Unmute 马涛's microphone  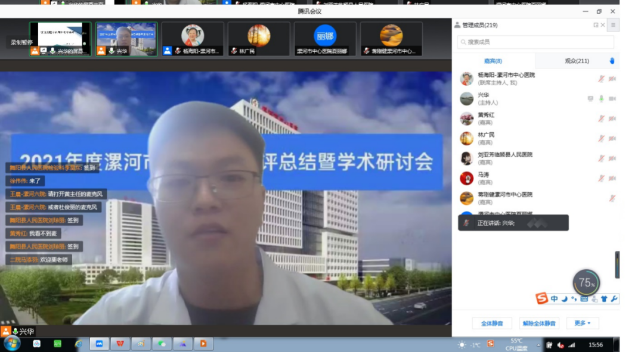coord(601,178)
